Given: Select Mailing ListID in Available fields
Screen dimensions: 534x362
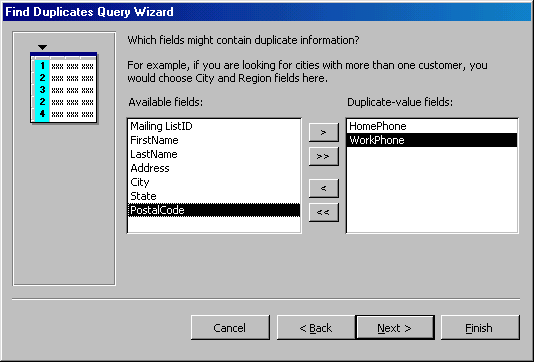Looking at the screenshot, I should (214, 126).
